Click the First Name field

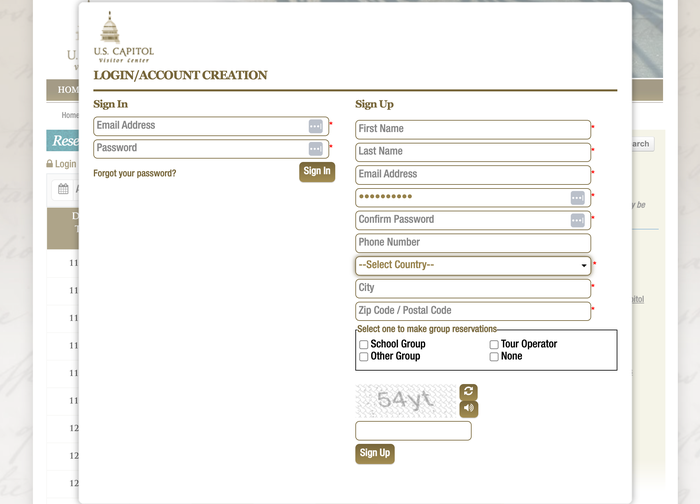click(x=473, y=129)
